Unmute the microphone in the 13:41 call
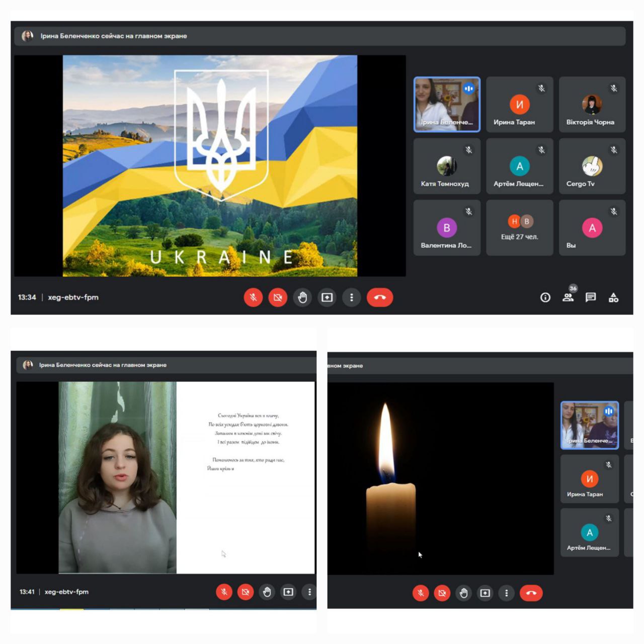644x644 pixels. coord(224,592)
